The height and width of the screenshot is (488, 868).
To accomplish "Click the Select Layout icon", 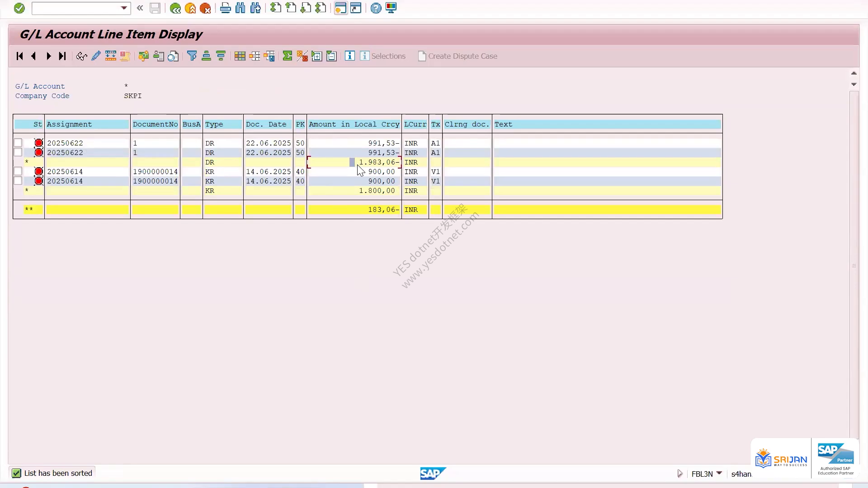I will 255,56.
